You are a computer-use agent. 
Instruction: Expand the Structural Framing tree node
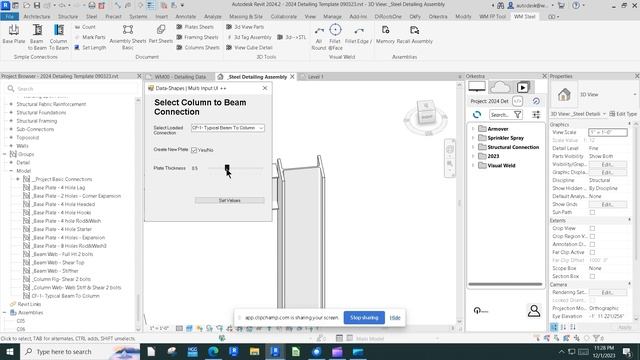point(11,121)
